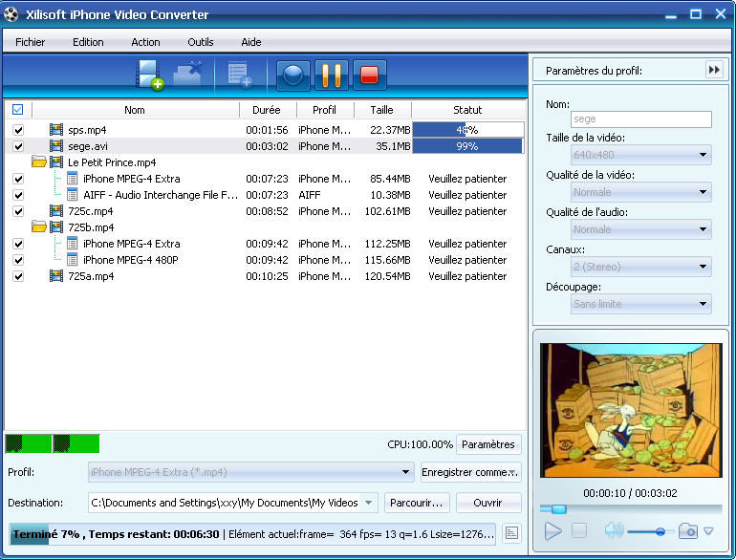
Task: Open the Action menu
Action: pos(145,42)
